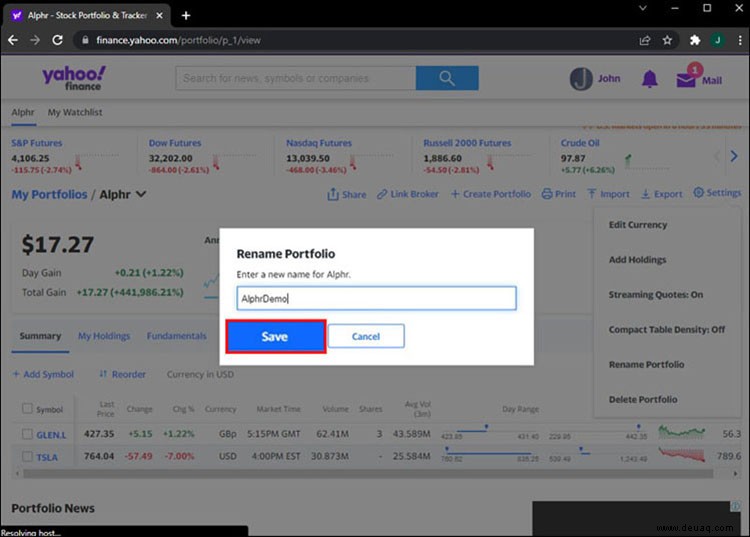Open a new browser tab

186,15
